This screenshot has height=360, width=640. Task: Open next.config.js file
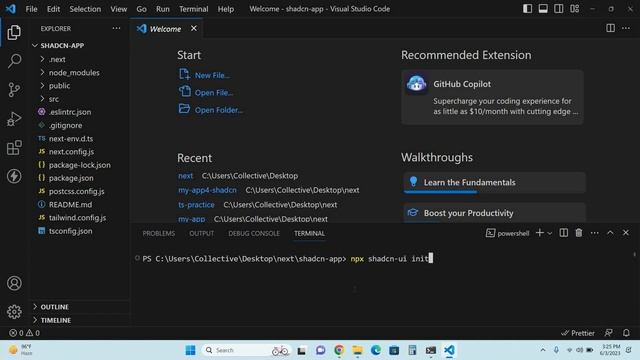(x=80, y=151)
